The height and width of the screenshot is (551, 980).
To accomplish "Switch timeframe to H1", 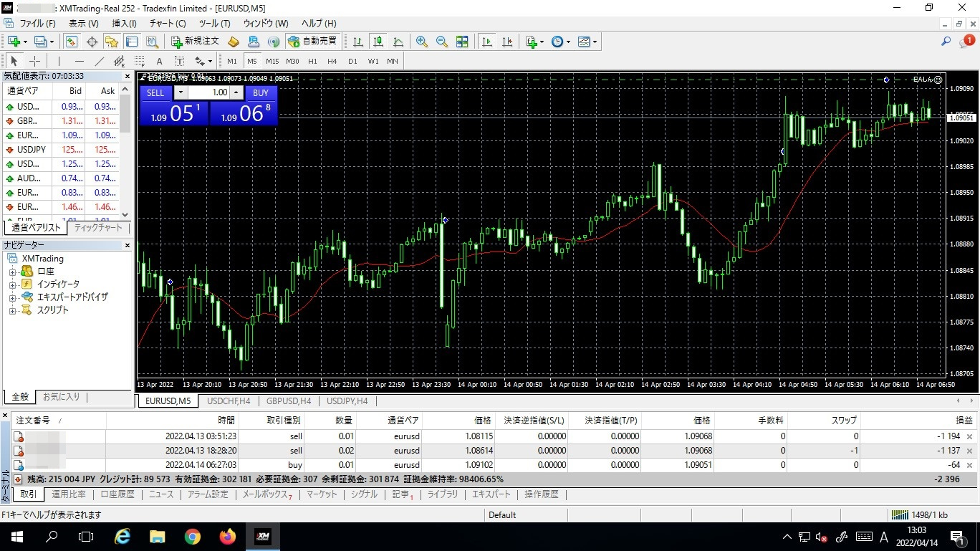I will coord(312,61).
